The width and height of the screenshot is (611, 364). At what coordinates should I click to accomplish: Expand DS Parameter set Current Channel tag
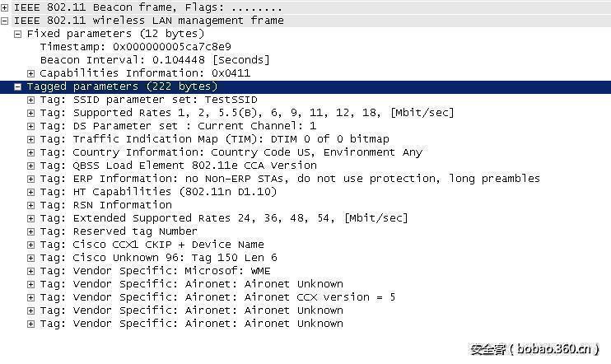[x=31, y=126]
